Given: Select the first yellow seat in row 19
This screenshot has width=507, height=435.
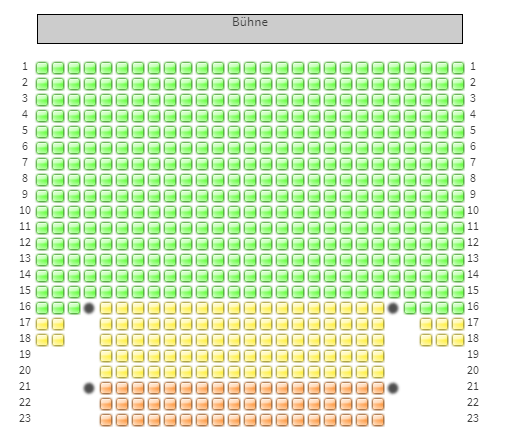Looking at the screenshot, I should [x=106, y=356].
